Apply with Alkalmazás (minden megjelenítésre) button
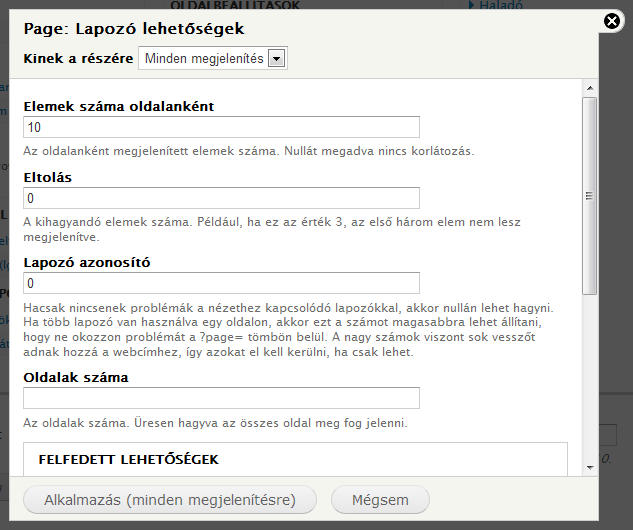Screen dimensions: 633x530 click(x=170, y=500)
